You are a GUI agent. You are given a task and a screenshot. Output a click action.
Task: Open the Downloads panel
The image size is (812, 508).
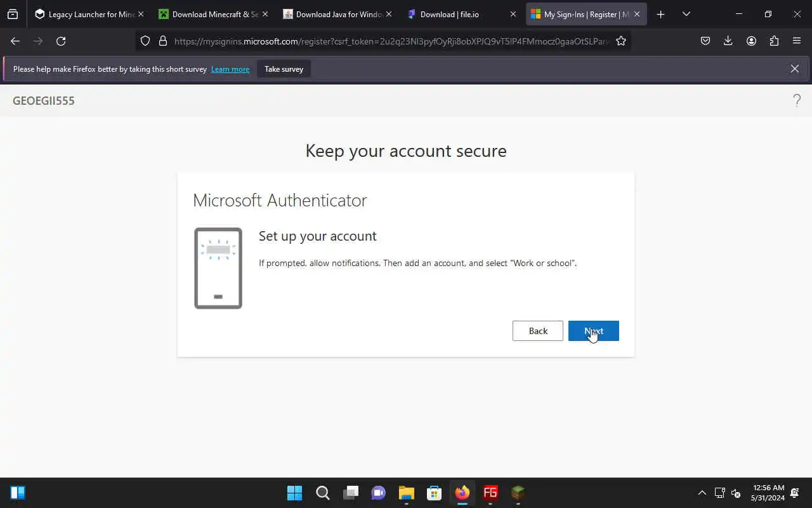(x=728, y=41)
